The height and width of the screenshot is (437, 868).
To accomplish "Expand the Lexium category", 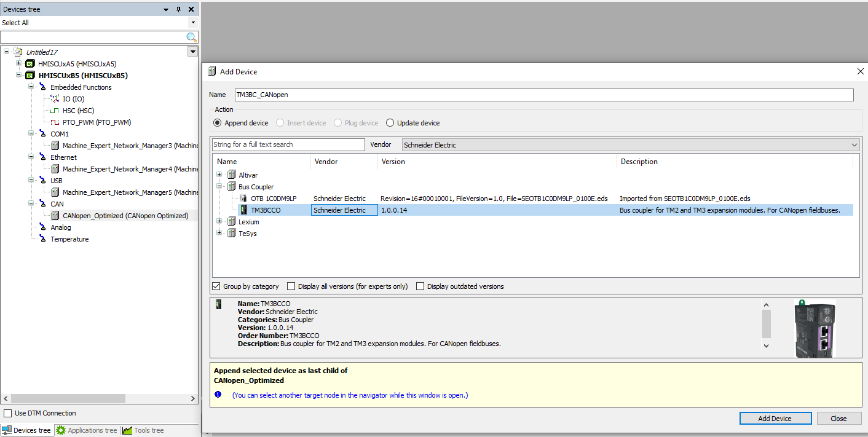I will 219,222.
